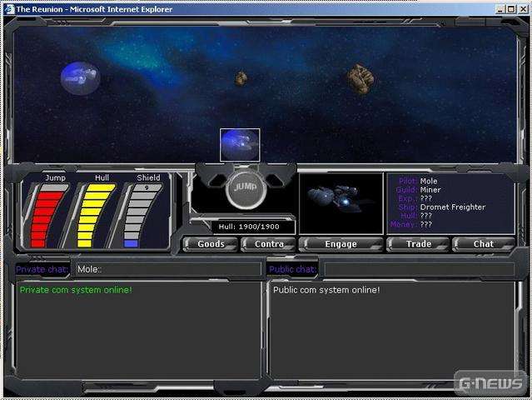Click the selected ship thumbnail below viewport

pos(240,144)
